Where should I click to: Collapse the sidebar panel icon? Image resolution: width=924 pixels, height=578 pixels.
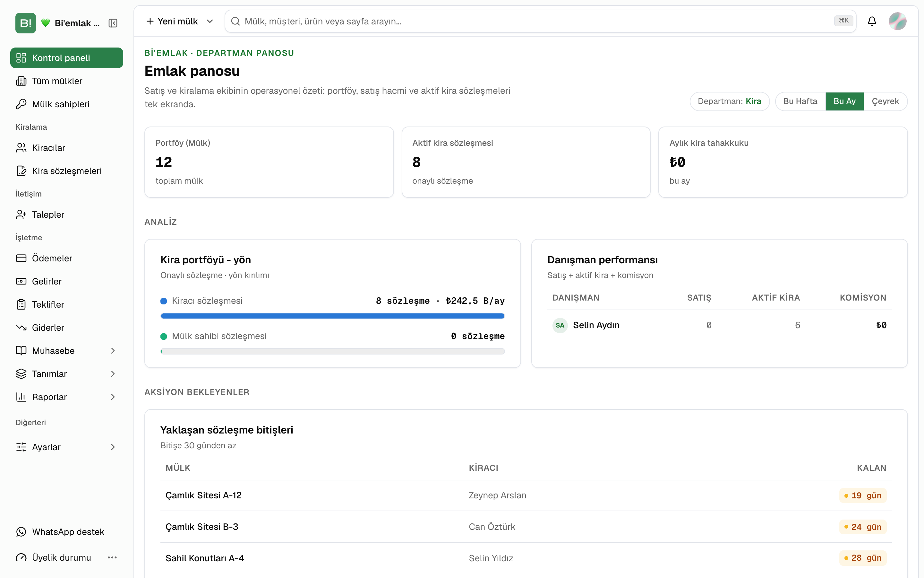click(x=113, y=23)
